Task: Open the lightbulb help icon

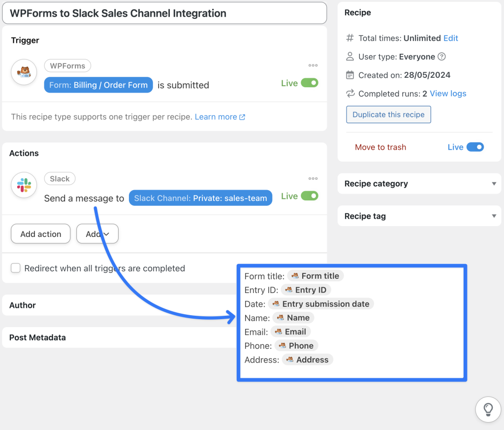Action: (488, 409)
